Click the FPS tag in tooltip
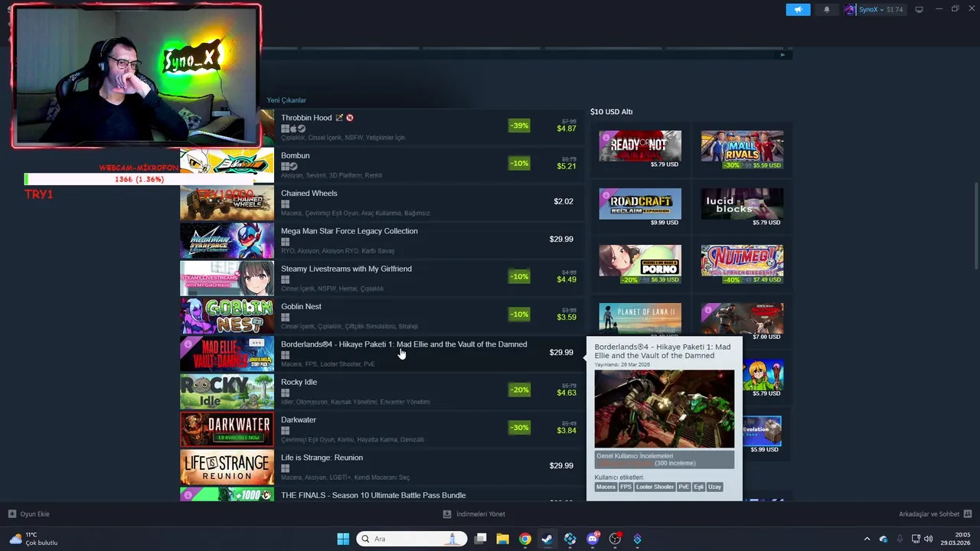Screen dimensions: 980x551 626,487
